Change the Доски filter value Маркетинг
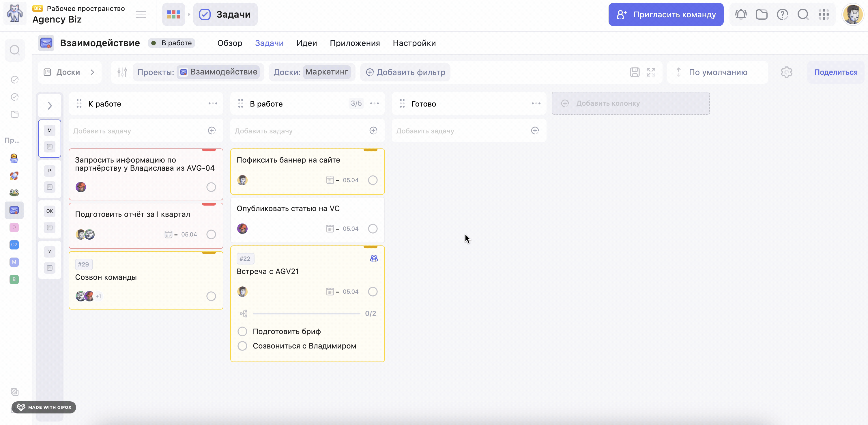 tap(327, 72)
